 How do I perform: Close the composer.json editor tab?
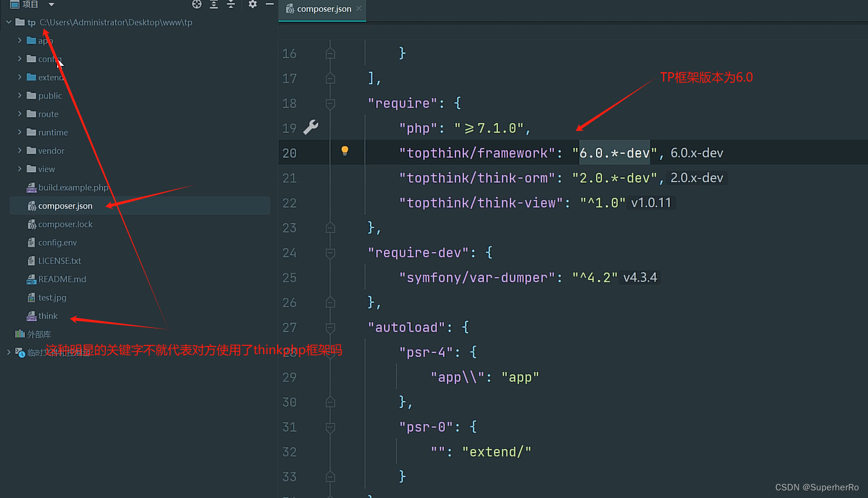click(x=359, y=8)
